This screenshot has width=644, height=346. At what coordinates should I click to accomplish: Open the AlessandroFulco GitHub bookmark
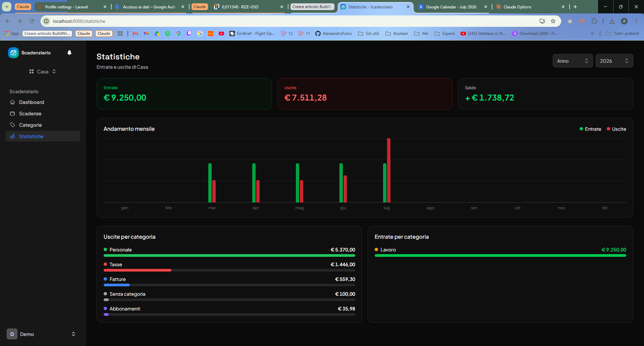333,34
